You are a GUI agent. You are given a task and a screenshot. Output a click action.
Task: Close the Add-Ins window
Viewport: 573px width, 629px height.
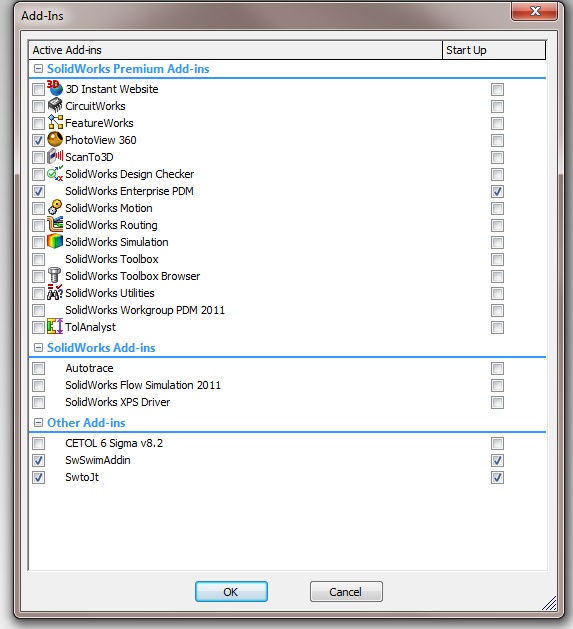point(534,11)
